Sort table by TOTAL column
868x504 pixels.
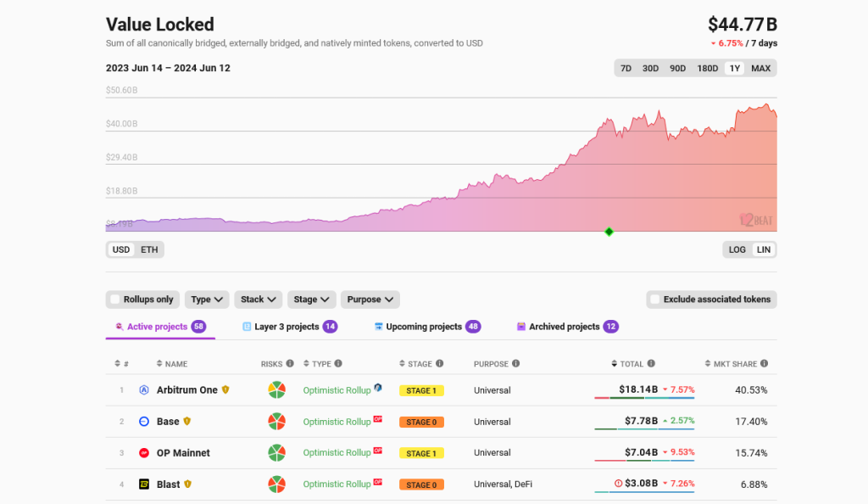click(x=632, y=364)
